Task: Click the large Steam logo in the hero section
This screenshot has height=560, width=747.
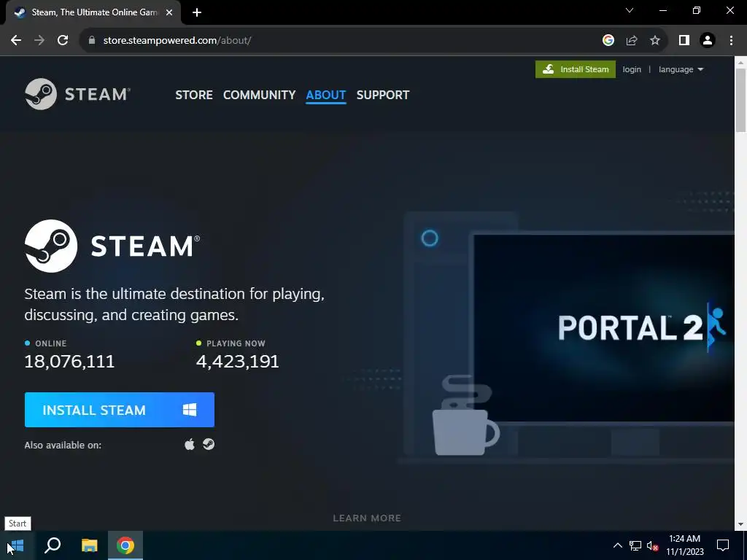Action: tap(112, 246)
